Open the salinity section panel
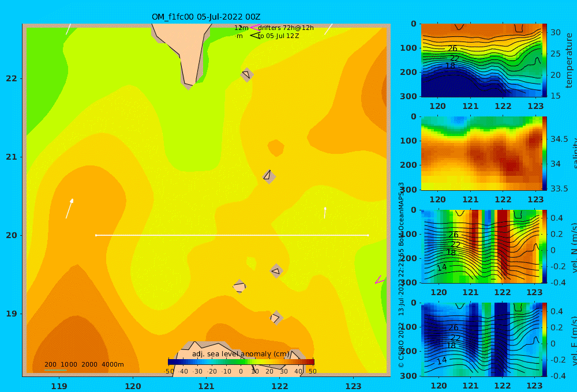Viewport: 577px width, 392px height. [x=481, y=153]
